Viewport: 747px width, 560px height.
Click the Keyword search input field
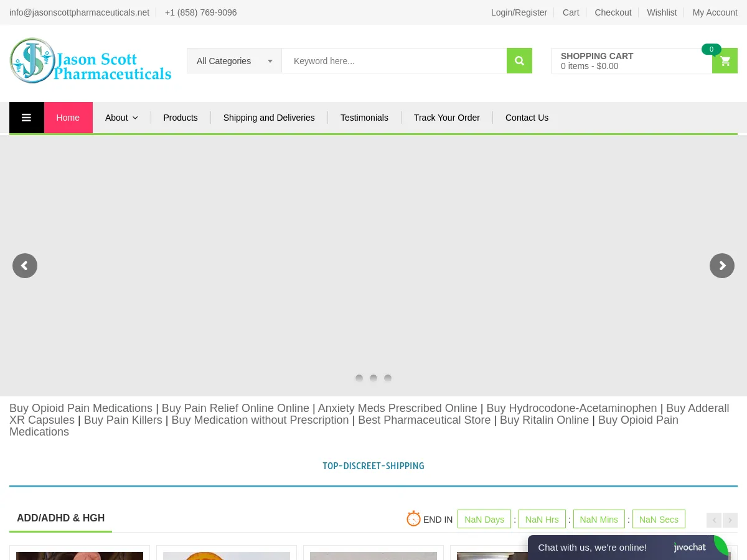(x=393, y=61)
